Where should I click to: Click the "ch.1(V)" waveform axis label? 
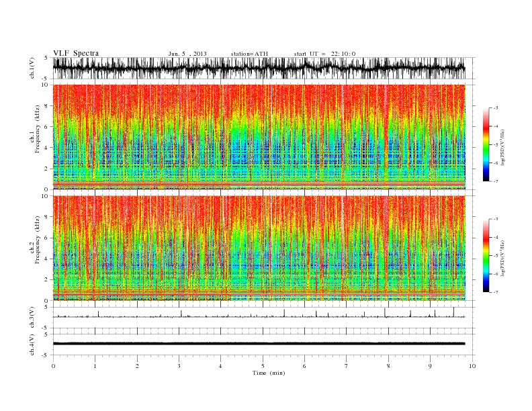tap(32, 68)
